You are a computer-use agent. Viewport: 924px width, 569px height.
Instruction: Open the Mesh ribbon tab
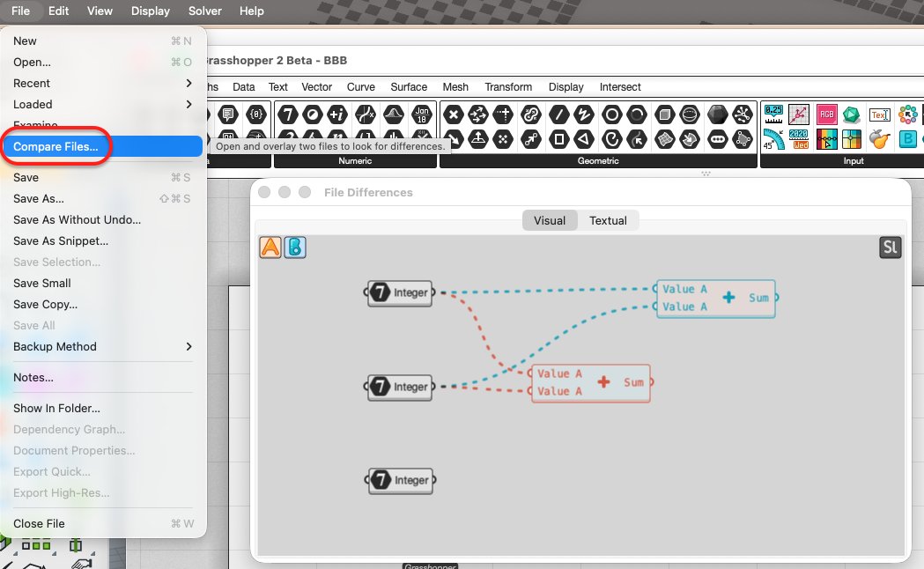(455, 86)
